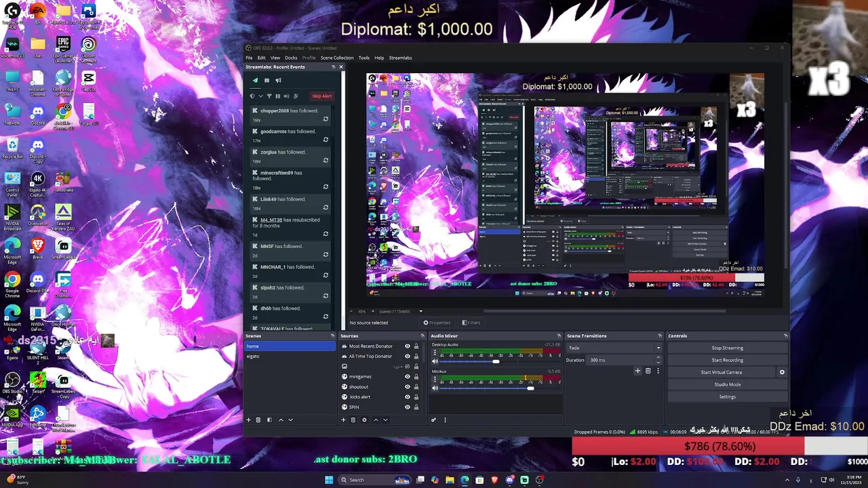Viewport: 868px width, 488px height.
Task: Replay the zorglue follow alert
Action: pyautogui.click(x=325, y=161)
